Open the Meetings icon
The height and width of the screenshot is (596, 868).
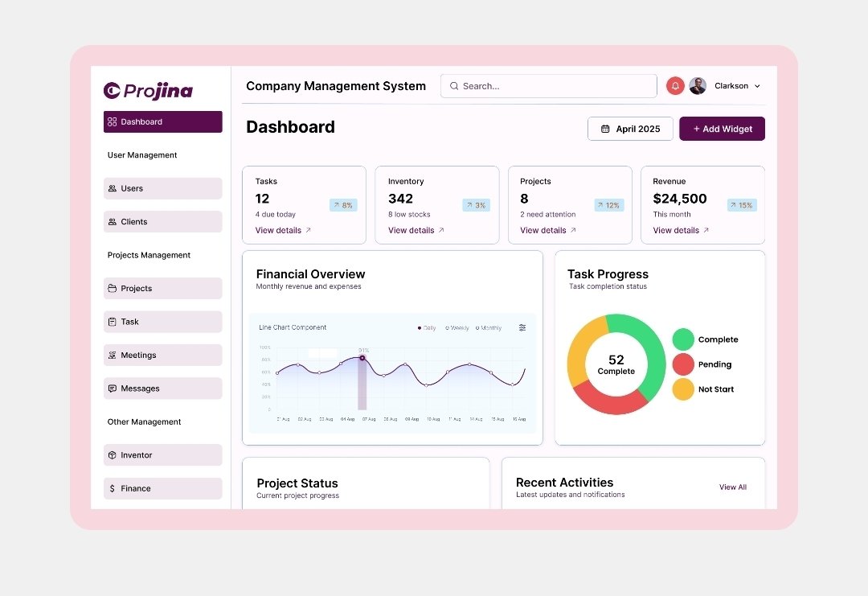(113, 355)
